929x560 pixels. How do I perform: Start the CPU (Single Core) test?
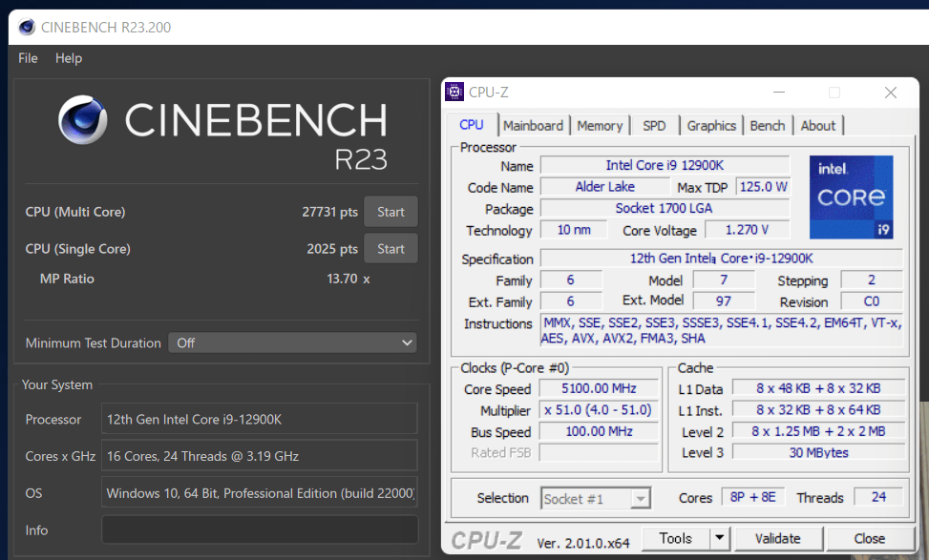(391, 249)
